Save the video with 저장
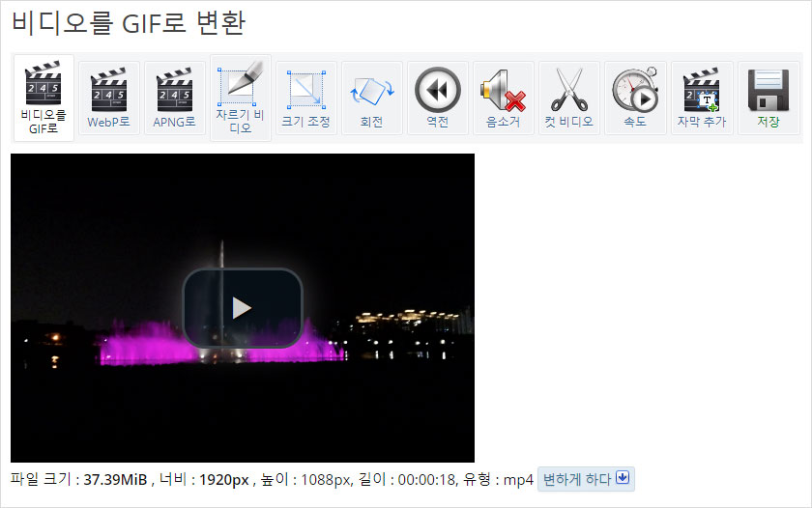This screenshot has width=812, height=508. (768, 98)
